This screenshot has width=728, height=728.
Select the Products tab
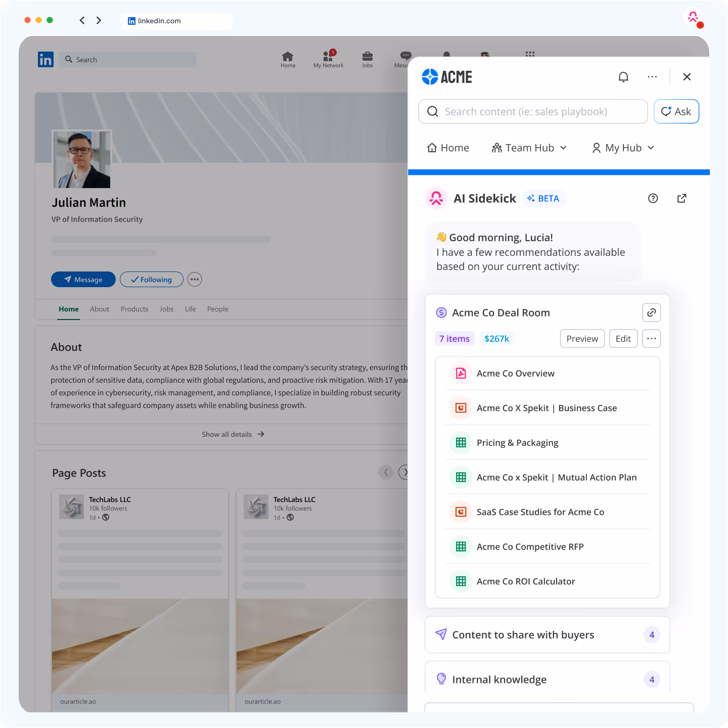134,309
